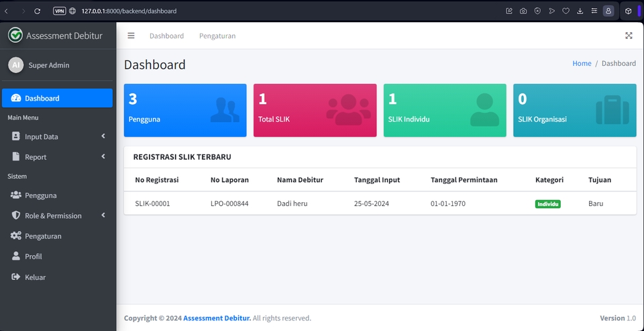Click the Assessment Debitur logo icon
This screenshot has height=331, width=644.
click(15, 36)
